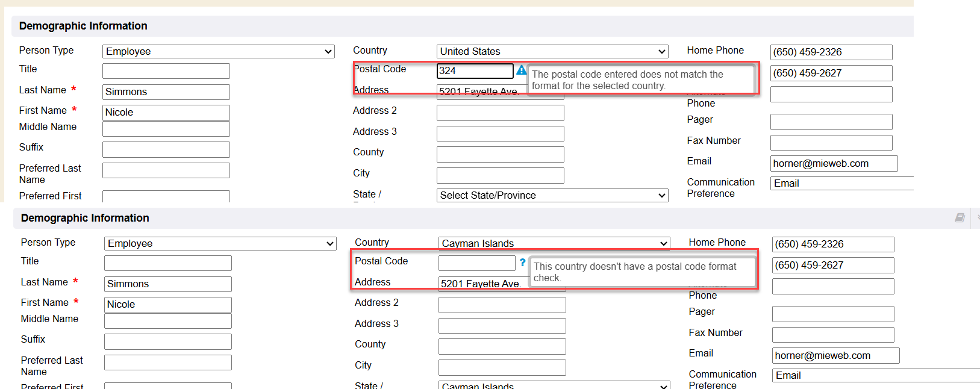Viewport: 980px width, 389px height.
Task: Click the blue question mark postal code help icon
Action: (x=523, y=263)
